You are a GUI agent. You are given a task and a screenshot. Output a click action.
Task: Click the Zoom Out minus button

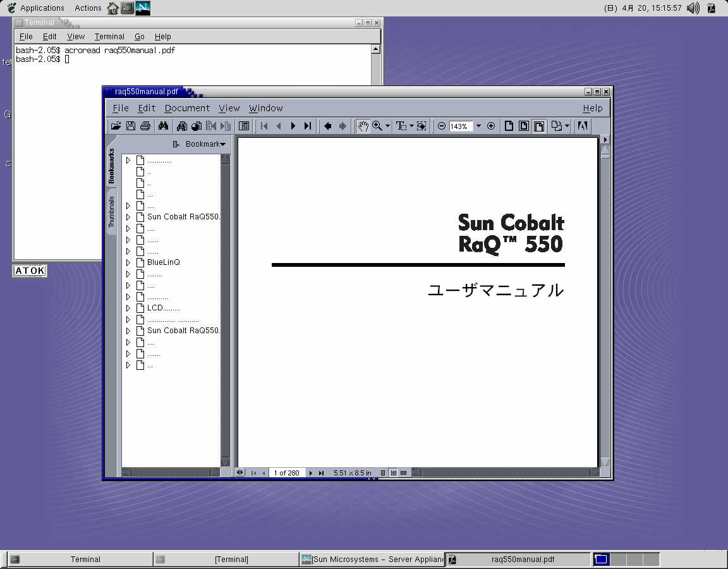[442, 126]
